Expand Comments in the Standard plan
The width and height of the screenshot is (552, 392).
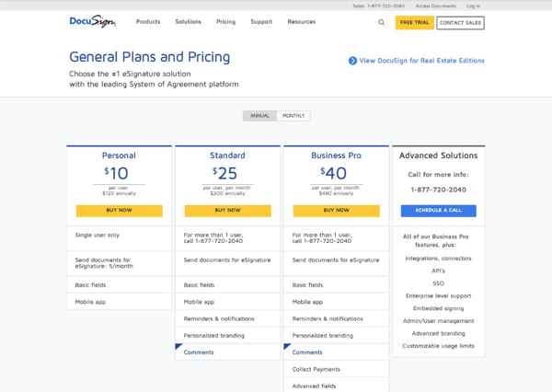[199, 352]
